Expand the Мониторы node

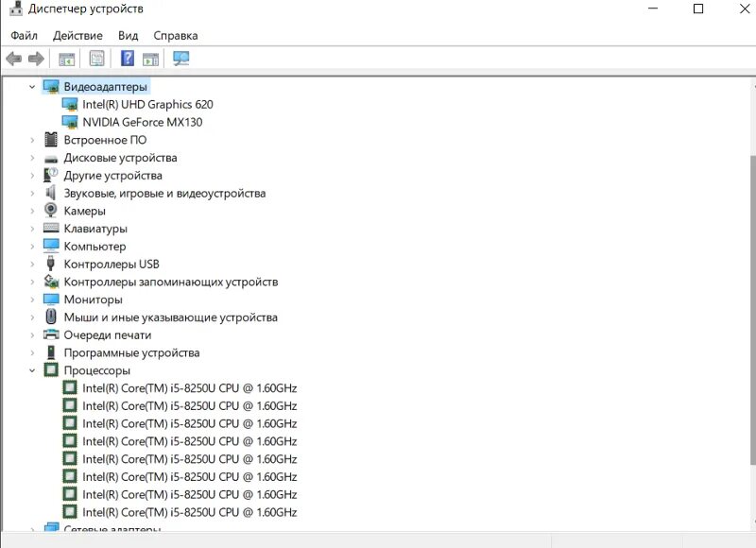tap(32, 300)
